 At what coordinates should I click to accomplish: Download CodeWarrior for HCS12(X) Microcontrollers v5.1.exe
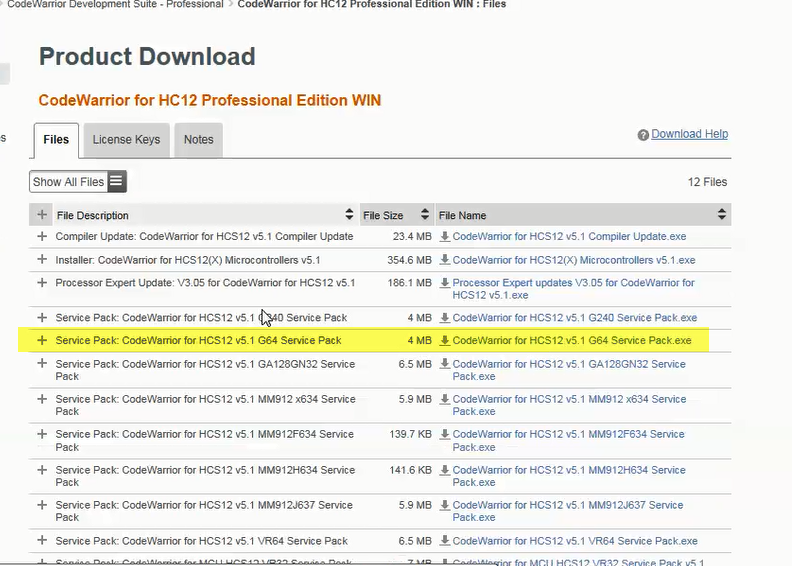(574, 260)
